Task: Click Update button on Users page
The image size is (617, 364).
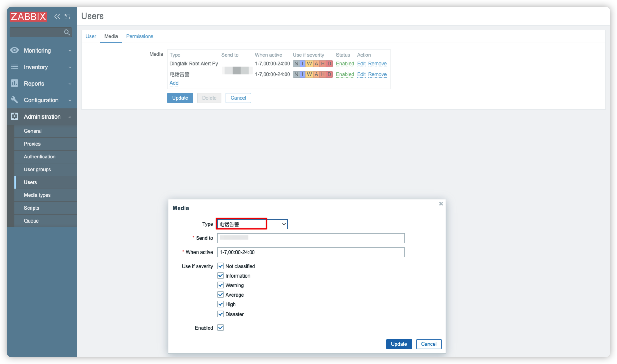Action: 180,98
